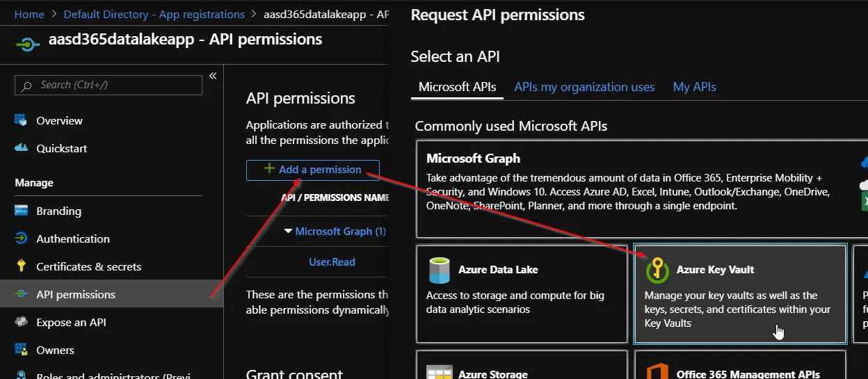Click the Office 365 Management APIs icon
This screenshot has width=868, height=379.
pyautogui.click(x=657, y=372)
